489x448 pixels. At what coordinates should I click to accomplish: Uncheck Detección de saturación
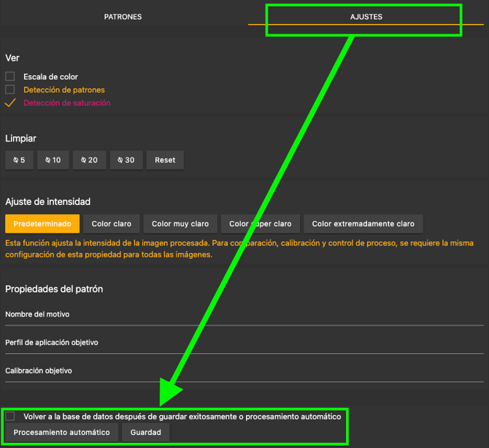pyautogui.click(x=10, y=103)
